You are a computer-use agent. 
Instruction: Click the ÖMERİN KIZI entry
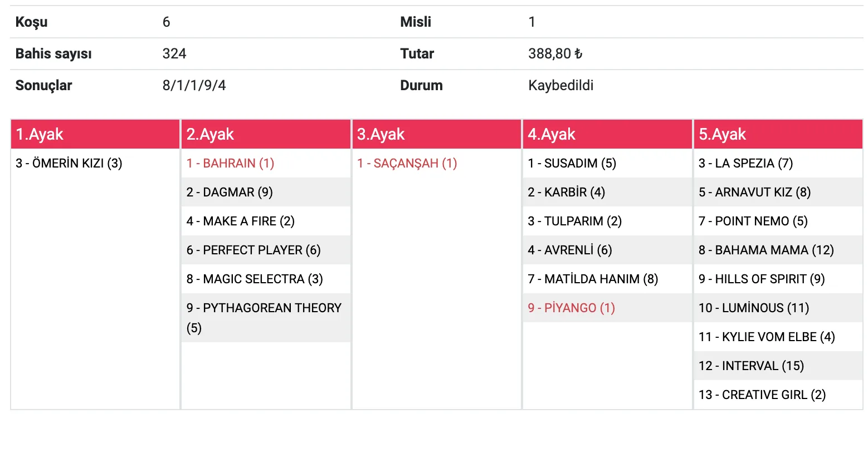69,163
